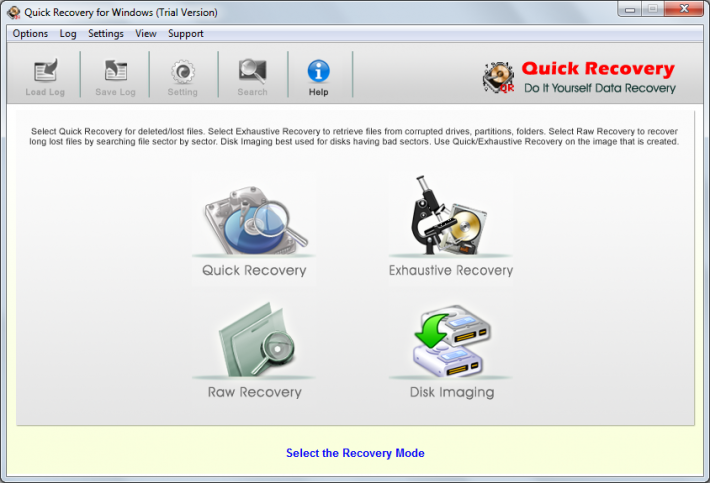Close the Quick Recovery window
This screenshot has width=710, height=483.
point(684,9)
